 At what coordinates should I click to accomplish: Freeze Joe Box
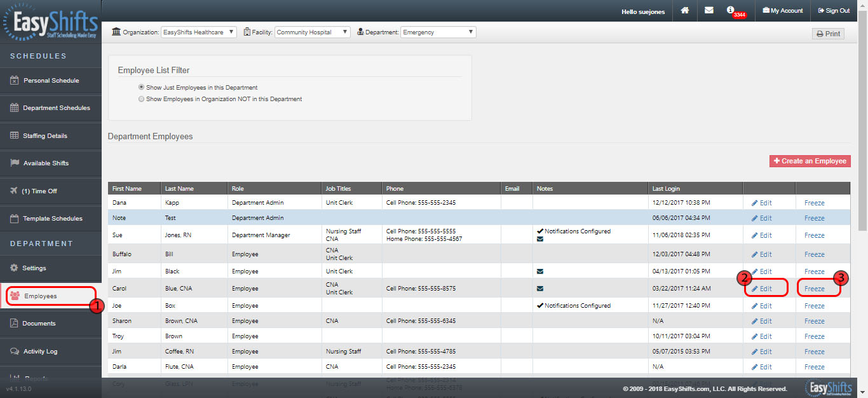[815, 306]
